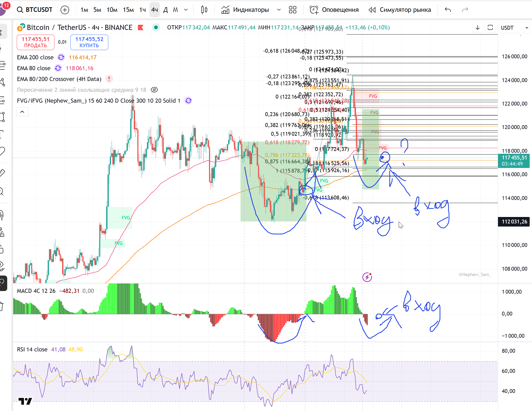Select the geometric shapes tool icon
The width and height of the screenshot is (532, 411).
pyautogui.click(x=2, y=117)
